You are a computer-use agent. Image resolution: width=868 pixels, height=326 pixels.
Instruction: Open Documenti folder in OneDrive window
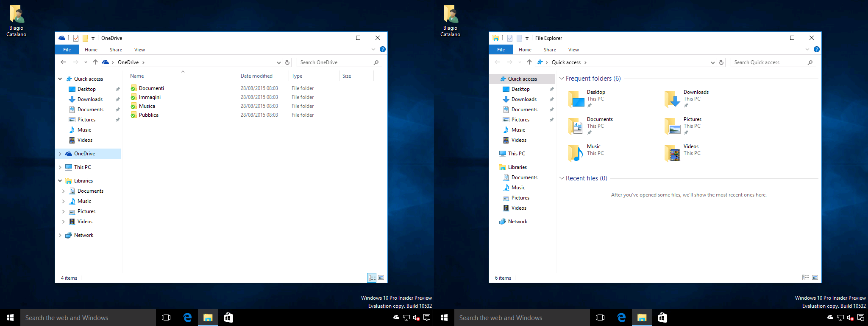pyautogui.click(x=147, y=88)
